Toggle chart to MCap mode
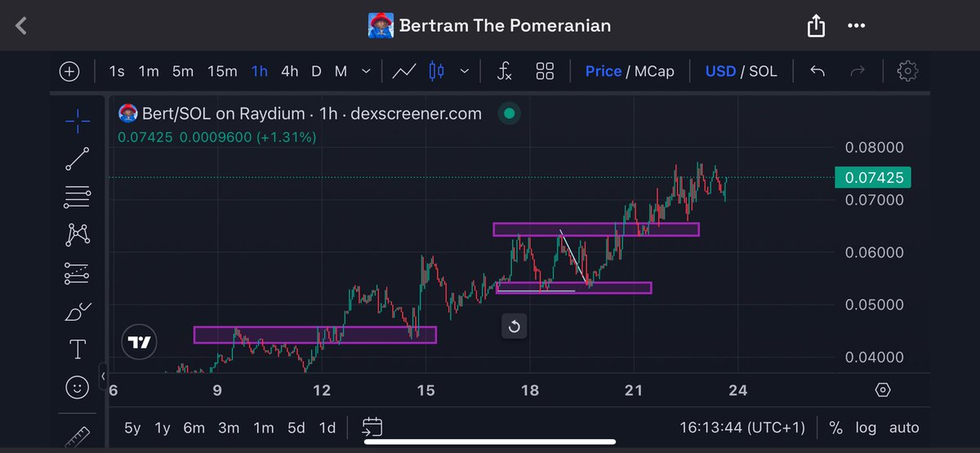Image resolution: width=980 pixels, height=453 pixels. pyautogui.click(x=654, y=72)
